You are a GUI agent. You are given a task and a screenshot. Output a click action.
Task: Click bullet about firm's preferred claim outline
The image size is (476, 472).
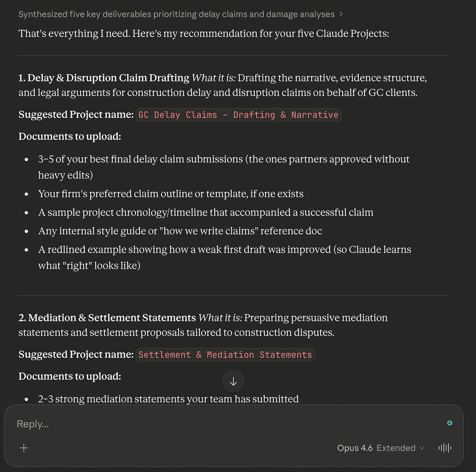click(x=171, y=194)
